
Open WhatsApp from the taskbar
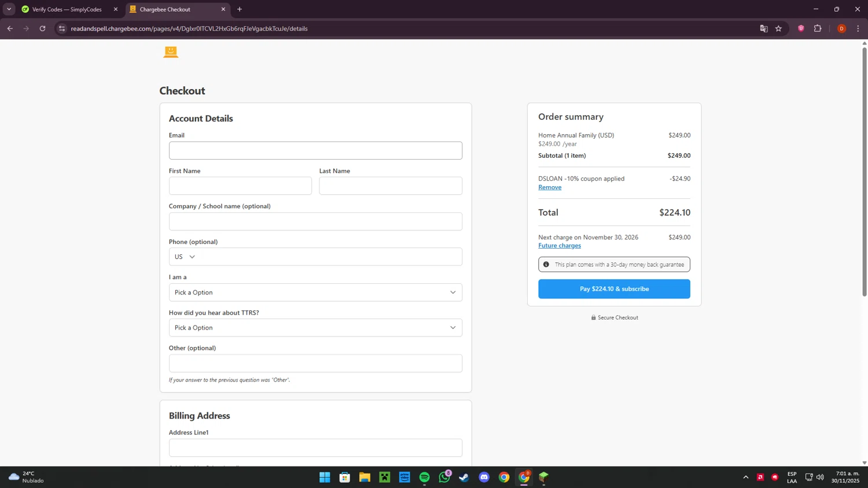pos(444,477)
